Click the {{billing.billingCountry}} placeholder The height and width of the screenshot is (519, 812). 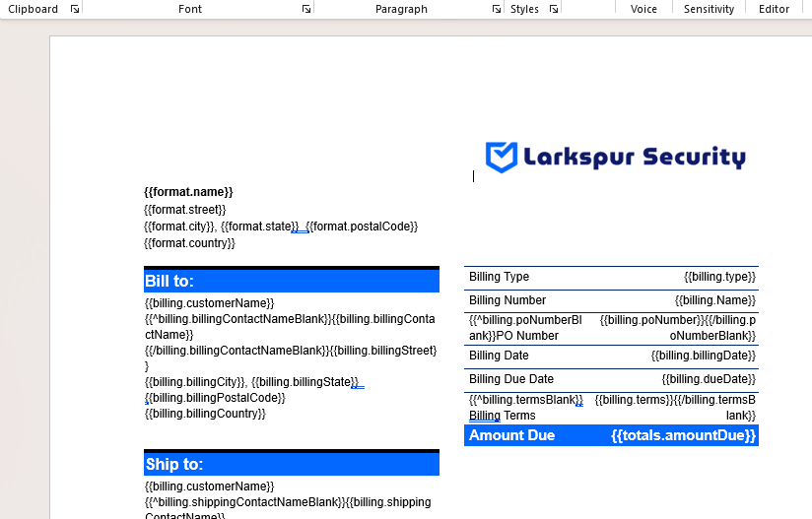tap(205, 414)
